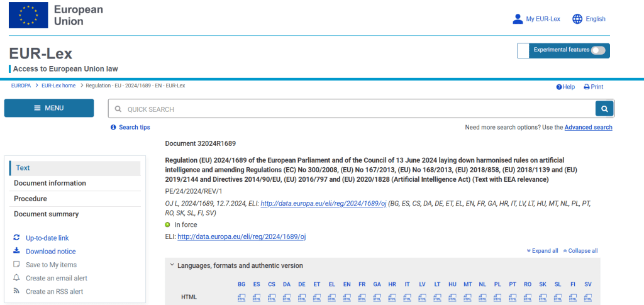Open the EN HTML document icon
The height and width of the screenshot is (305, 644).
347,297
